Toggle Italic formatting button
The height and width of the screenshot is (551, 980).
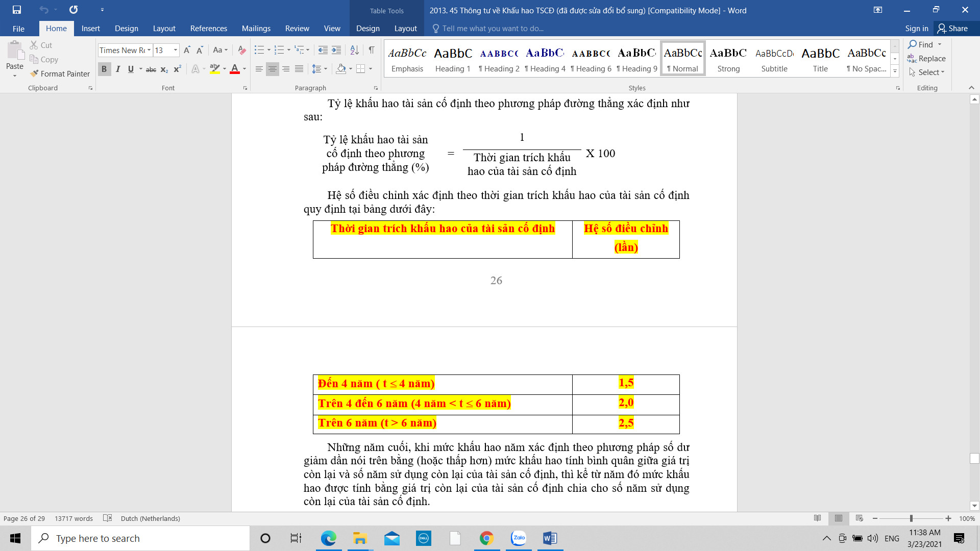(118, 69)
